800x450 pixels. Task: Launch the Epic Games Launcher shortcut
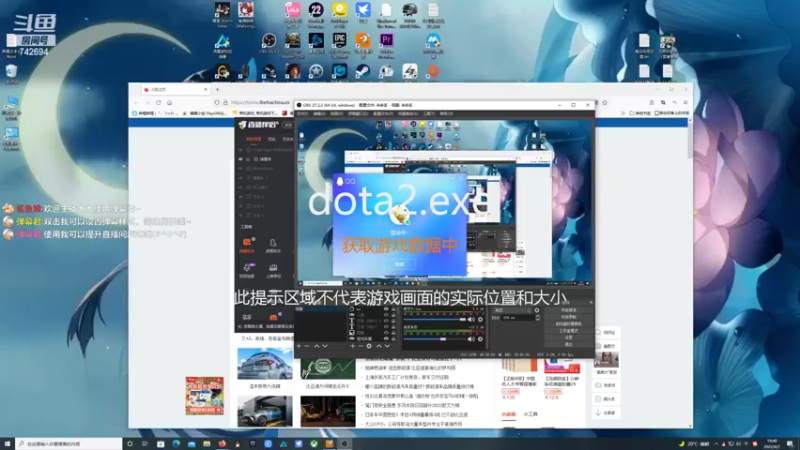coord(339,42)
